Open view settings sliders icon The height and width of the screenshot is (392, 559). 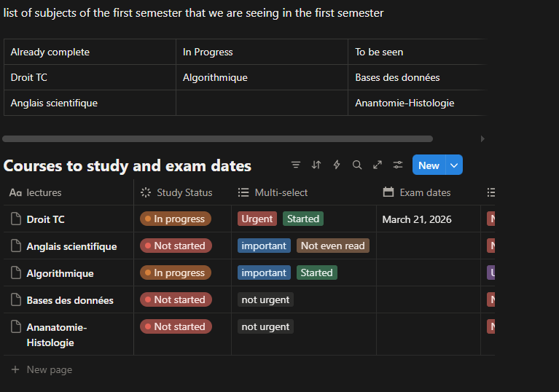398,165
